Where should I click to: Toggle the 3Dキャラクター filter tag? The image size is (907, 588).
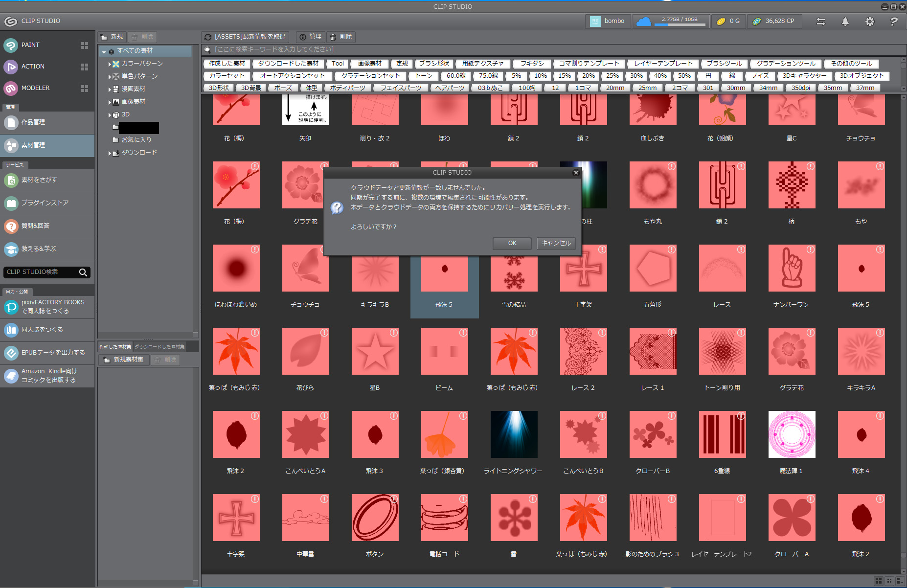pos(804,76)
